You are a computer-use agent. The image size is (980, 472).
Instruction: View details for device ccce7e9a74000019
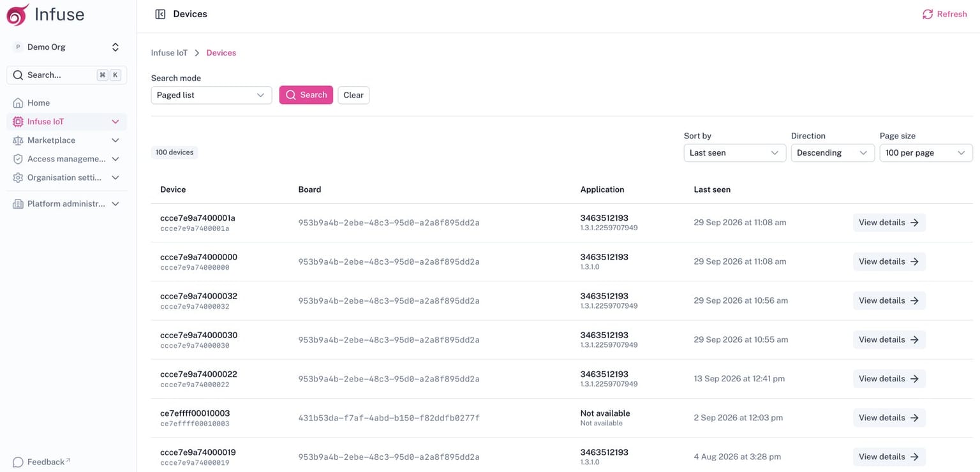click(889, 457)
